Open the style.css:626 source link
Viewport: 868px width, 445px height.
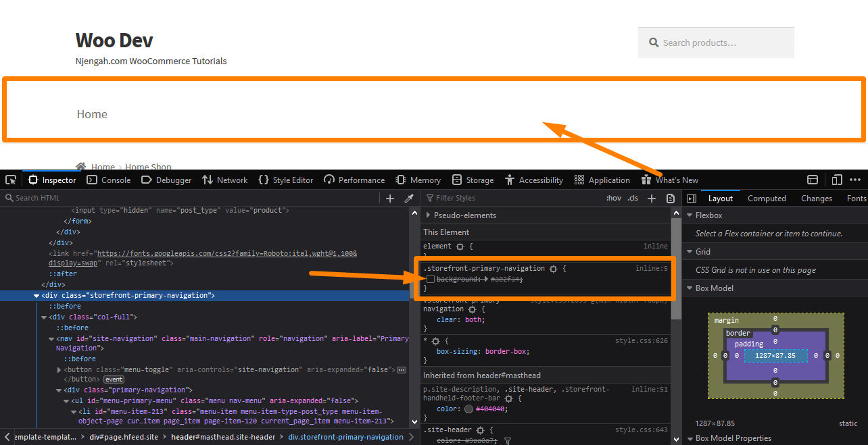pos(642,341)
